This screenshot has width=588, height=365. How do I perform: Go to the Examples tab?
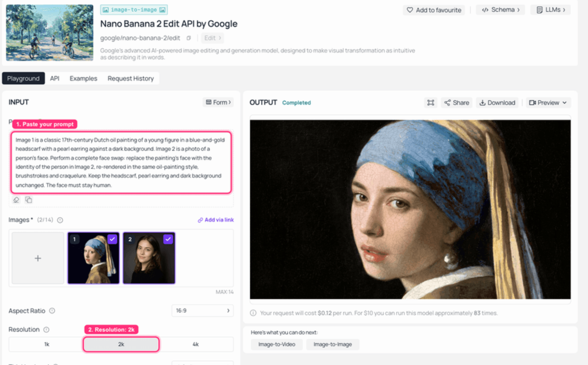83,78
